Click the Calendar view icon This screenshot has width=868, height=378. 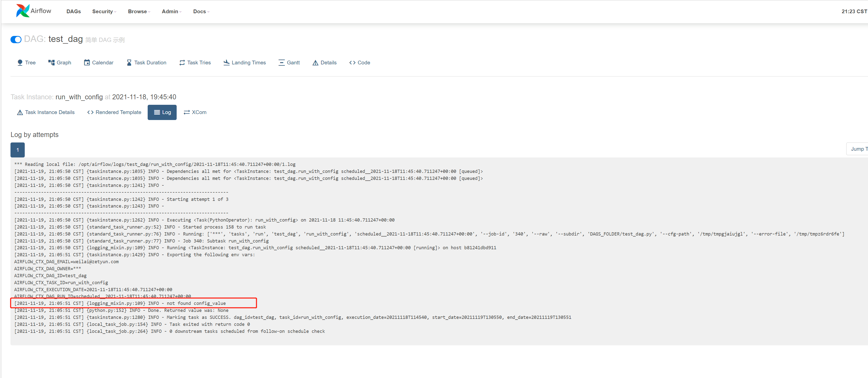pyautogui.click(x=87, y=63)
